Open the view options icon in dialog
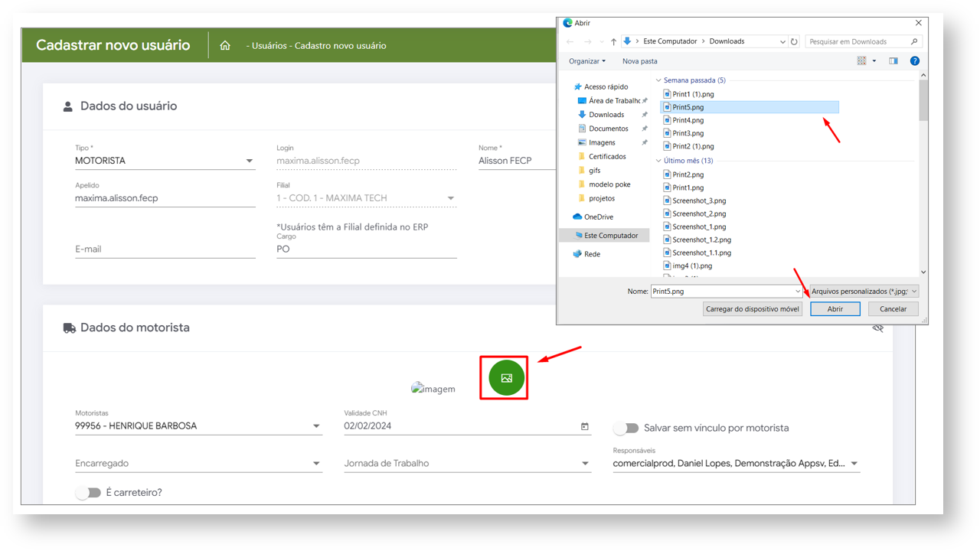This screenshot has height=551, width=980. (x=862, y=61)
